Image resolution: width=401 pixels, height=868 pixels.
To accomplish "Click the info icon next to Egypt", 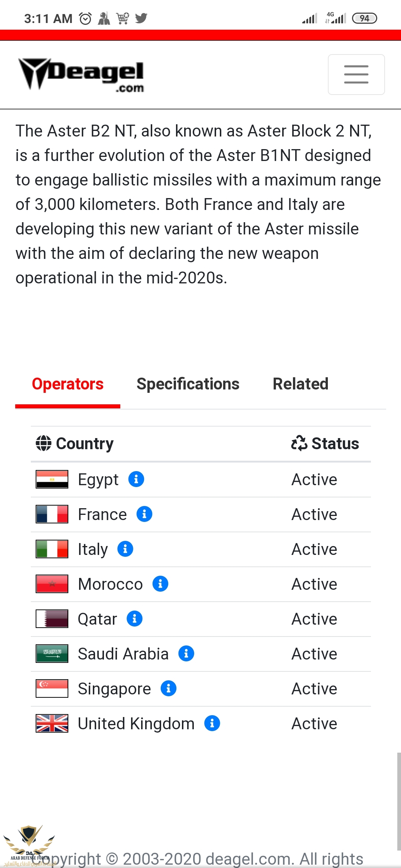I will click(x=136, y=479).
